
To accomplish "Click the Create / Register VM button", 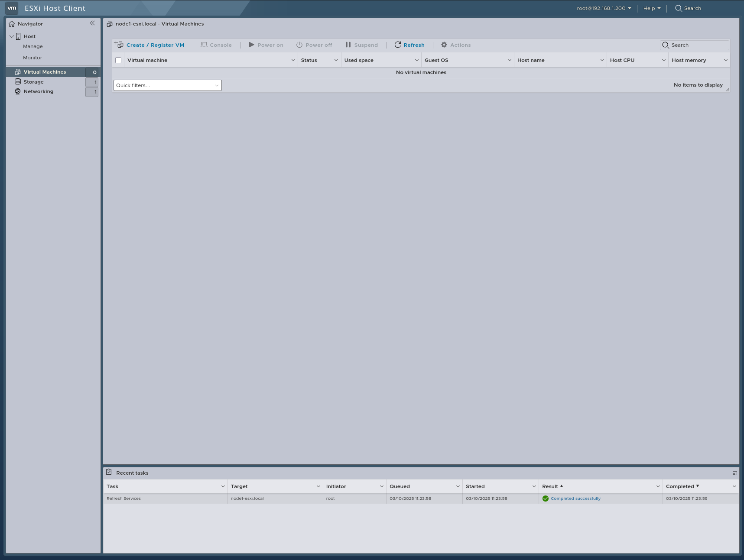I will tap(155, 45).
